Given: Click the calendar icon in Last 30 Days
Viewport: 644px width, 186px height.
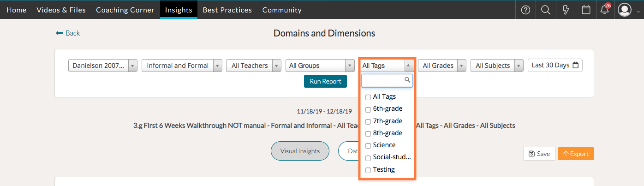Looking at the screenshot, I should tap(575, 66).
